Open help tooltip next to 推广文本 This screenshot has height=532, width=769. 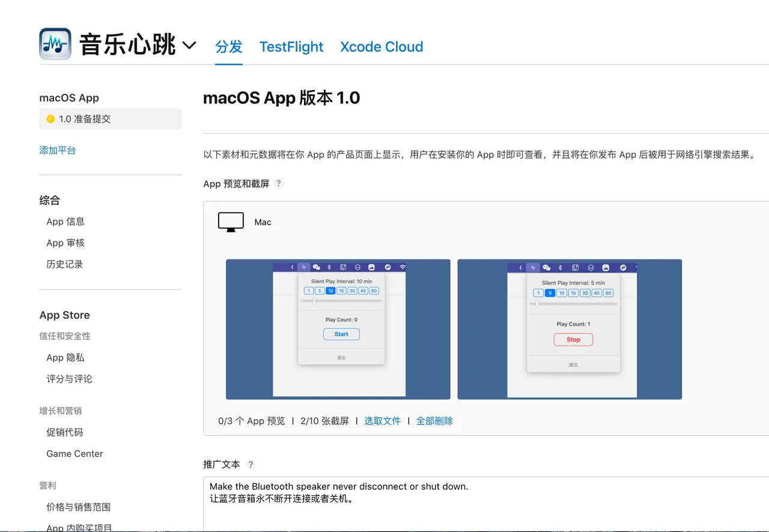point(251,464)
